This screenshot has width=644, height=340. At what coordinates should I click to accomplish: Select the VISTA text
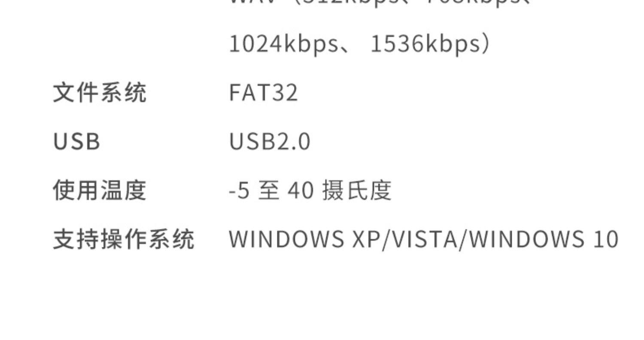[x=425, y=239]
